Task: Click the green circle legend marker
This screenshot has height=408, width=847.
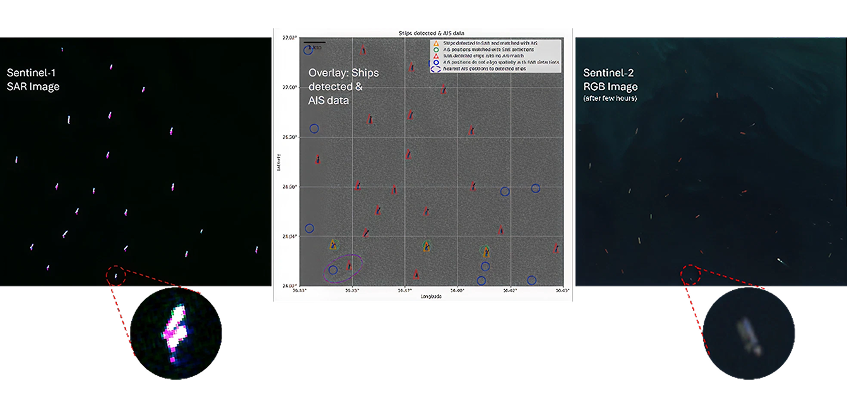Action: (x=434, y=49)
